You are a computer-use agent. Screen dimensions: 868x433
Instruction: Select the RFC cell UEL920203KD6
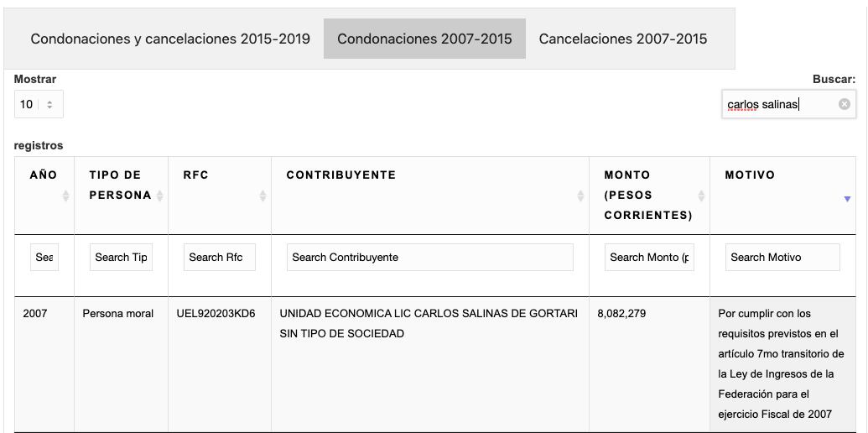pyautogui.click(x=216, y=314)
